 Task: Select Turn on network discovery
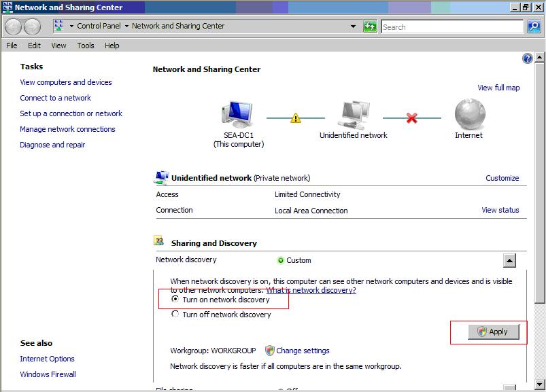[x=175, y=299]
